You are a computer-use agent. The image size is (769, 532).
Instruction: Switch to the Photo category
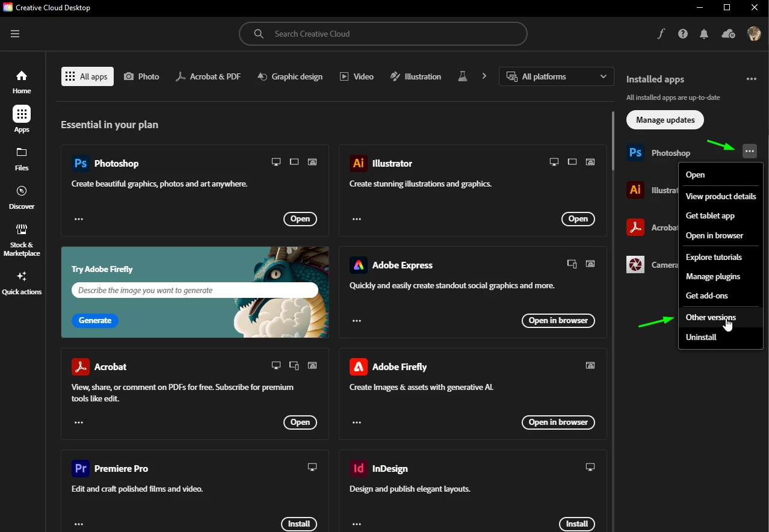141,76
